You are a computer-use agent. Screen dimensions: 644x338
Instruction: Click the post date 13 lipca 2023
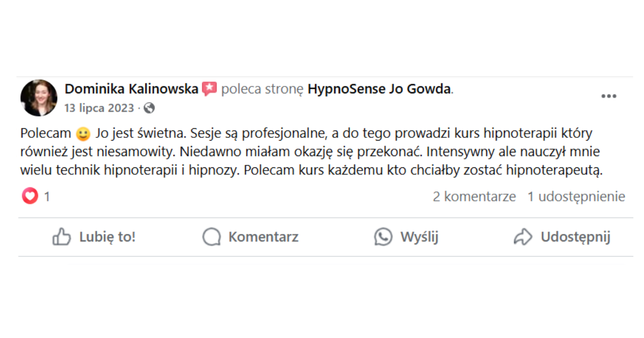99,108
